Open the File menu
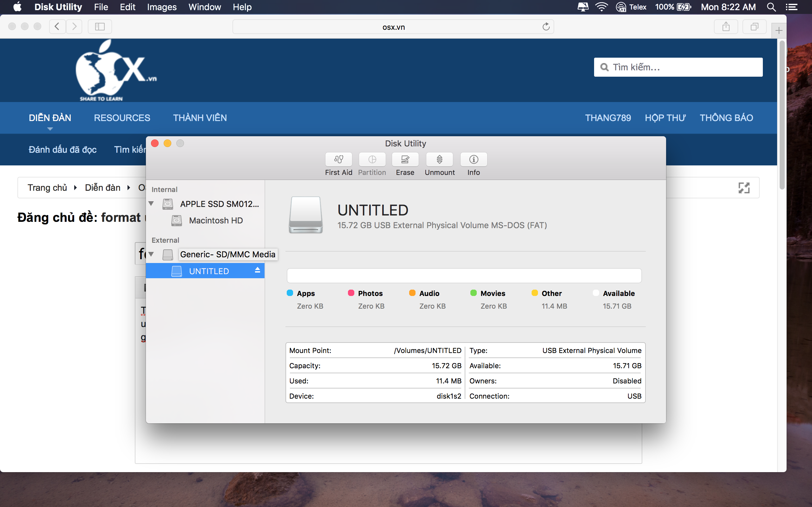Image resolution: width=812 pixels, height=507 pixels. pos(101,7)
